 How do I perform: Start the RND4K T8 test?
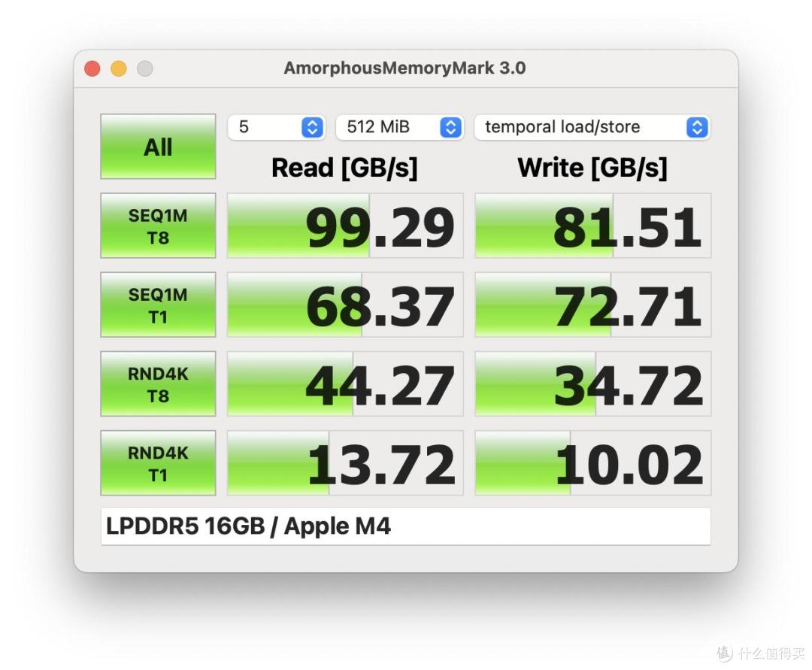pyautogui.click(x=158, y=384)
